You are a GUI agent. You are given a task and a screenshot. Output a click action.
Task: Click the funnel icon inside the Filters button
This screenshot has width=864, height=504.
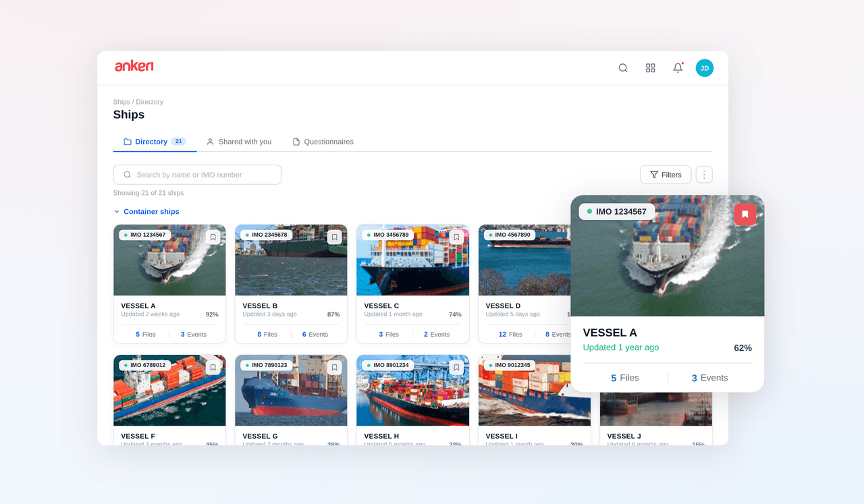click(655, 174)
